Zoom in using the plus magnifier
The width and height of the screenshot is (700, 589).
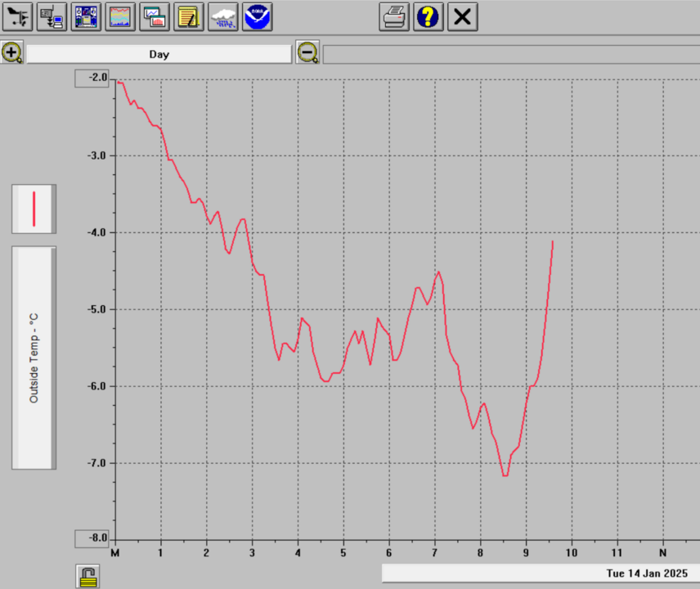pyautogui.click(x=12, y=52)
